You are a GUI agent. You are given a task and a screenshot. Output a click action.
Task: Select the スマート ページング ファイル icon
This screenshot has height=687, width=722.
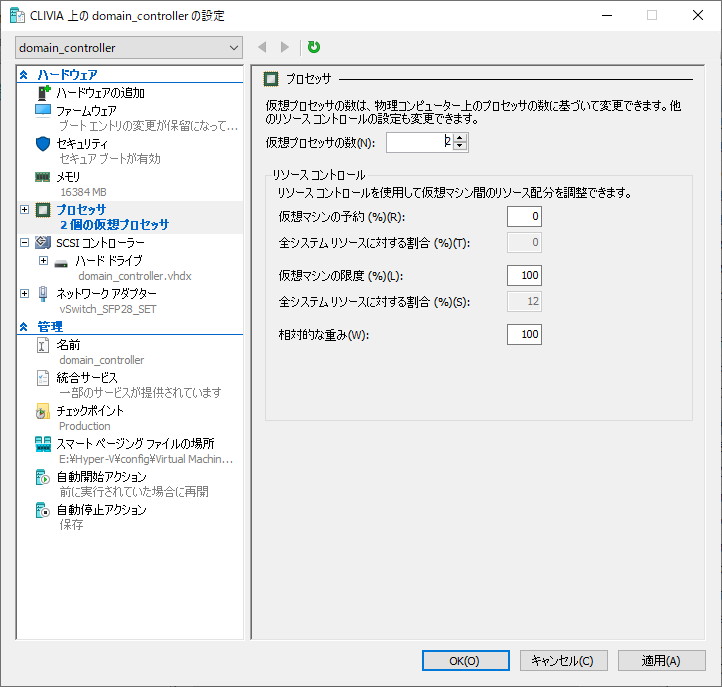pos(43,444)
